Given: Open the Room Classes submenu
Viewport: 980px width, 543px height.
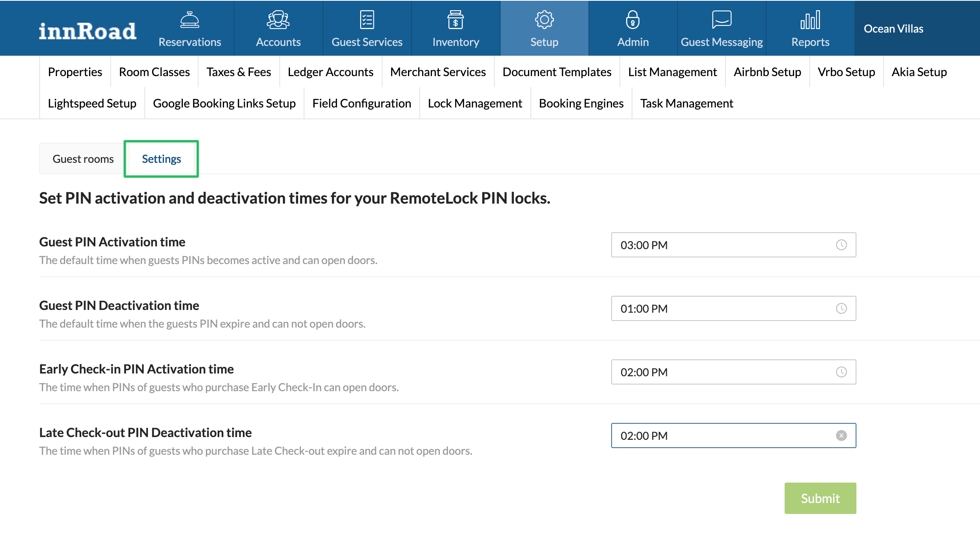Looking at the screenshot, I should click(x=154, y=72).
